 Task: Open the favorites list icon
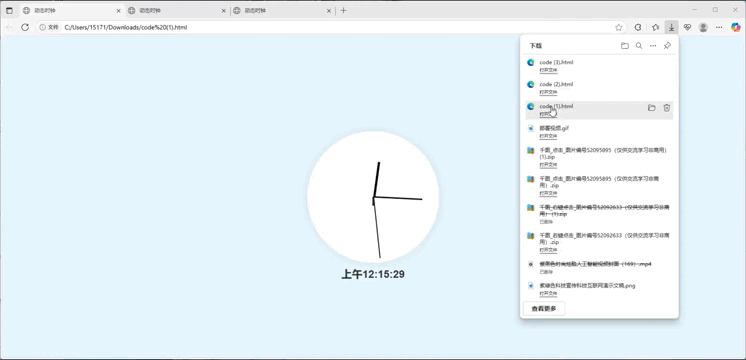[655, 28]
